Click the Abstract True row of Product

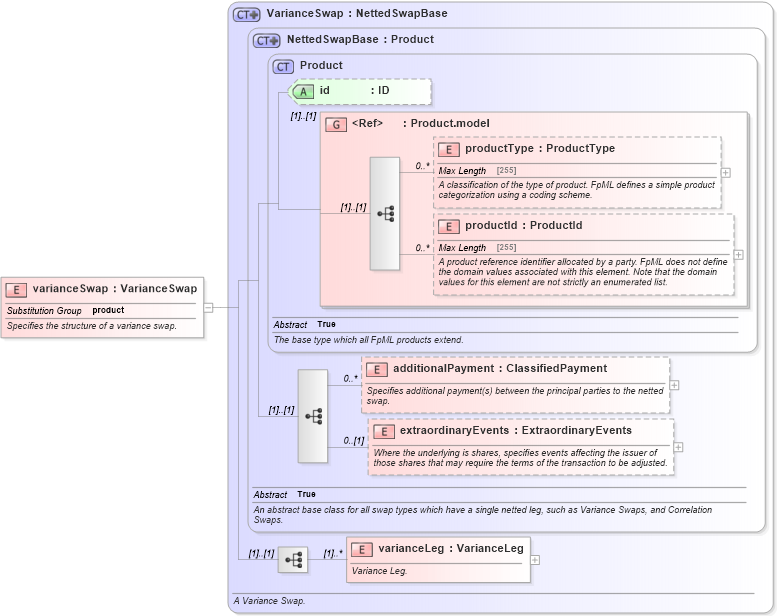(x=304, y=324)
